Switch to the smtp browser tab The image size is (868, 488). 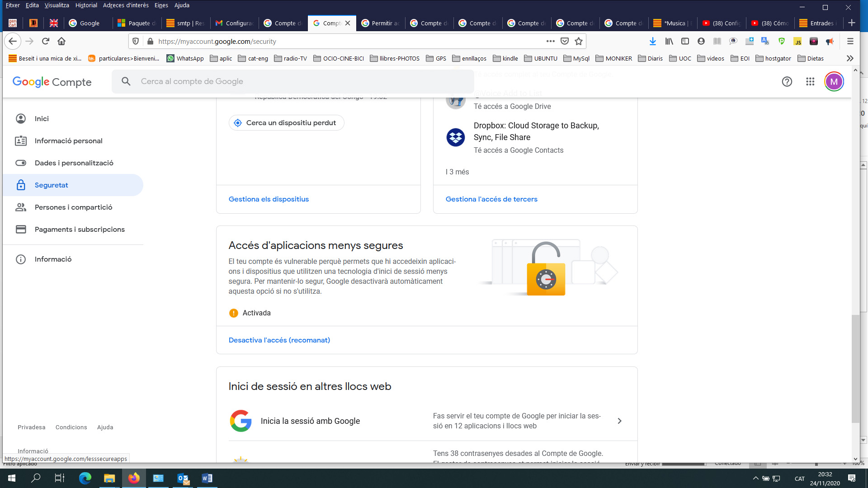coord(186,23)
